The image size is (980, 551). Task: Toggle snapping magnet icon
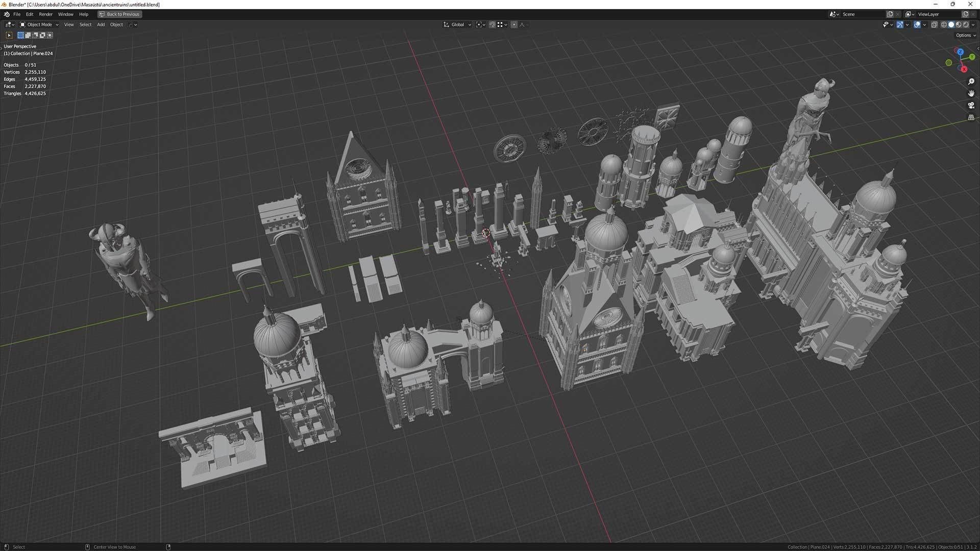[493, 24]
